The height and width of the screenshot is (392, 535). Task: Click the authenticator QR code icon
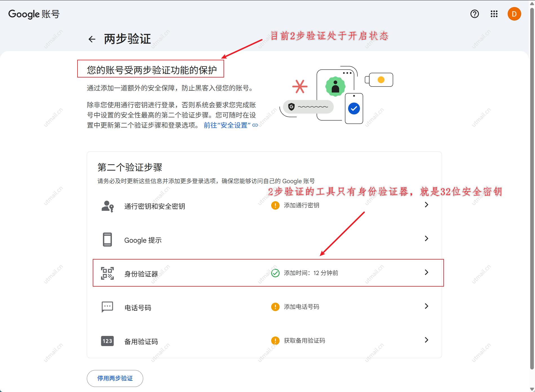tap(107, 273)
